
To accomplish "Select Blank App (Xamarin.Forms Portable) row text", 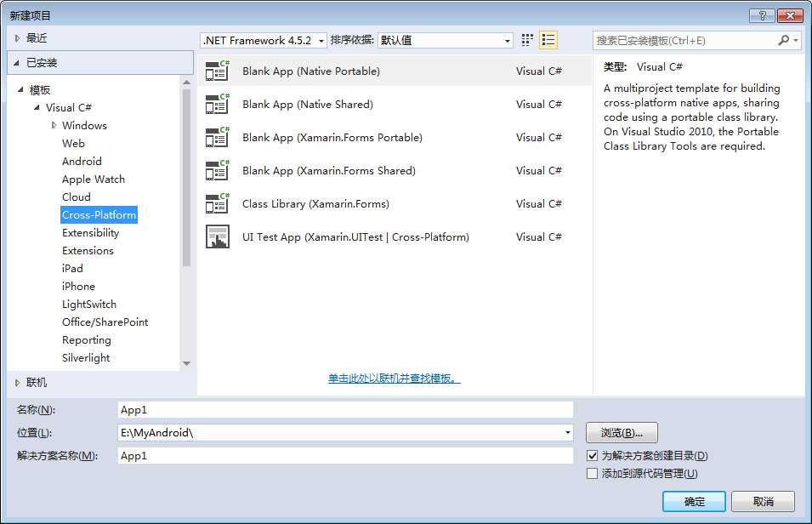I will coord(332,137).
